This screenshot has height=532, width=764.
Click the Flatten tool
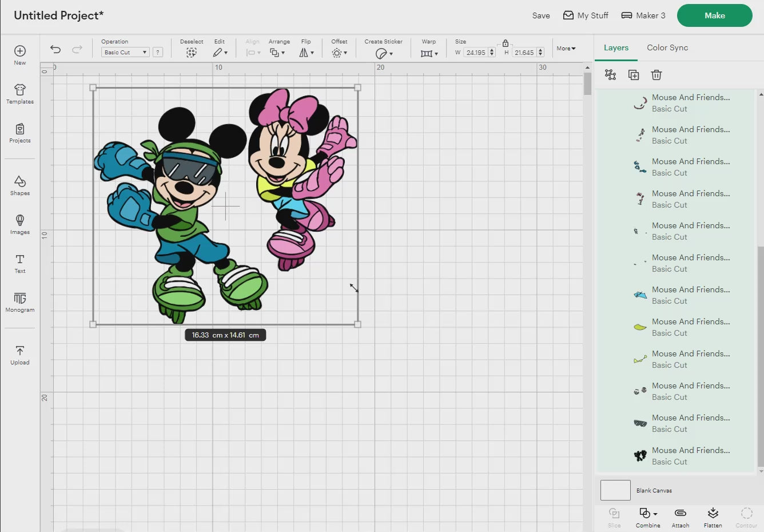tap(713, 517)
